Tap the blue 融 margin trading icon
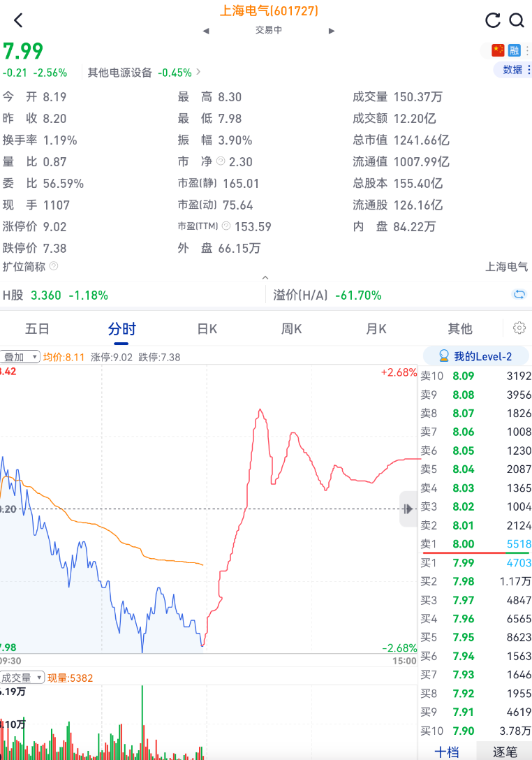This screenshot has height=760, width=532. click(514, 50)
